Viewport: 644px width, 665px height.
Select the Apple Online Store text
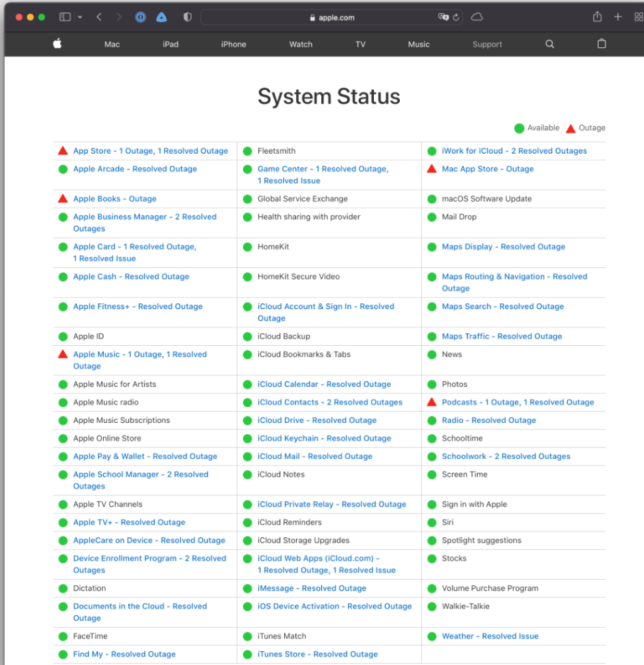[107, 438]
